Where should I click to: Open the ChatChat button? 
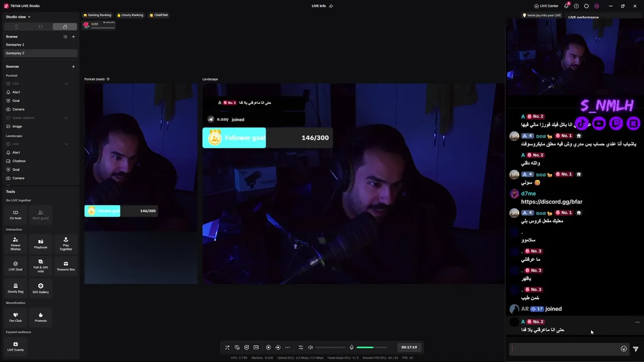159,15
